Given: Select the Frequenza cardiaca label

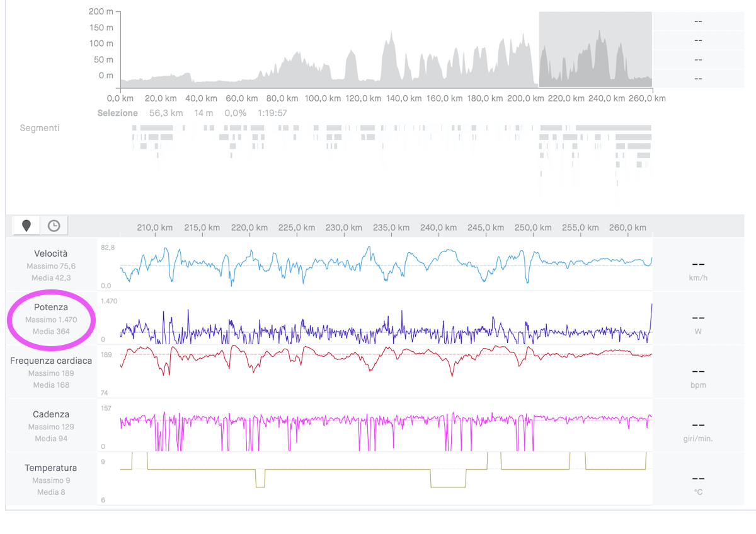Looking at the screenshot, I should (x=51, y=361).
